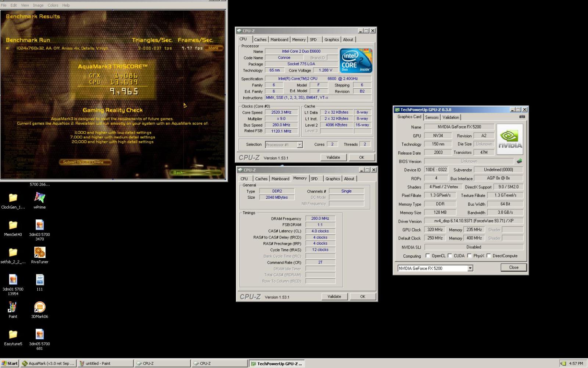Click OK in lower CPU-Z window

(363, 297)
